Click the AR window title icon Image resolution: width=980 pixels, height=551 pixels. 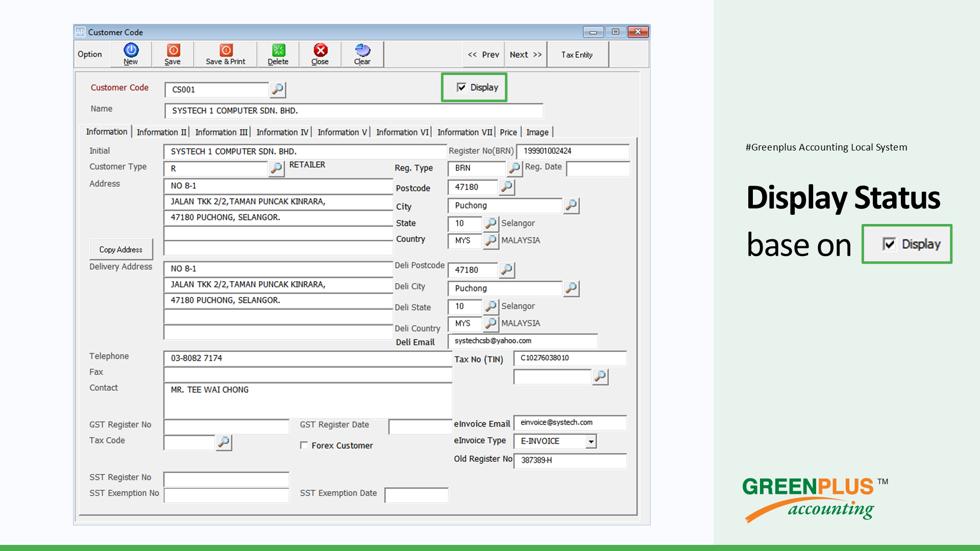point(80,32)
